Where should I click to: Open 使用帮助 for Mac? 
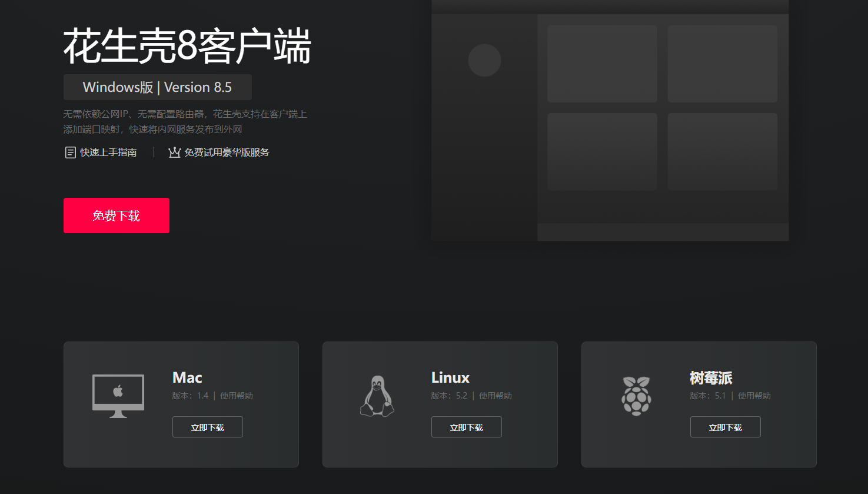[237, 396]
